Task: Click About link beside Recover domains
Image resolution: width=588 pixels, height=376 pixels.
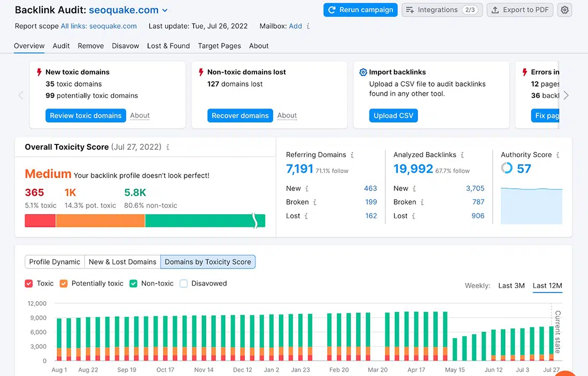Action: click(x=287, y=116)
